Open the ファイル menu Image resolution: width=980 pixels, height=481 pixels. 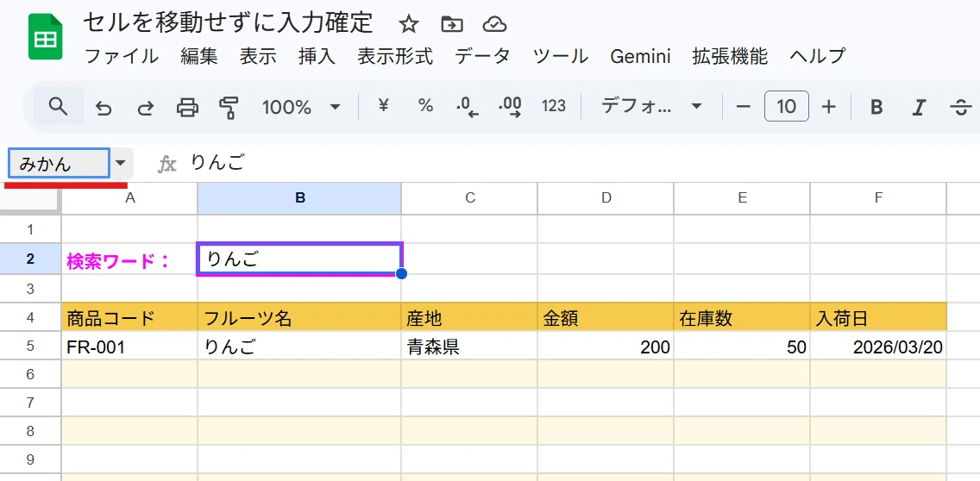(x=122, y=56)
